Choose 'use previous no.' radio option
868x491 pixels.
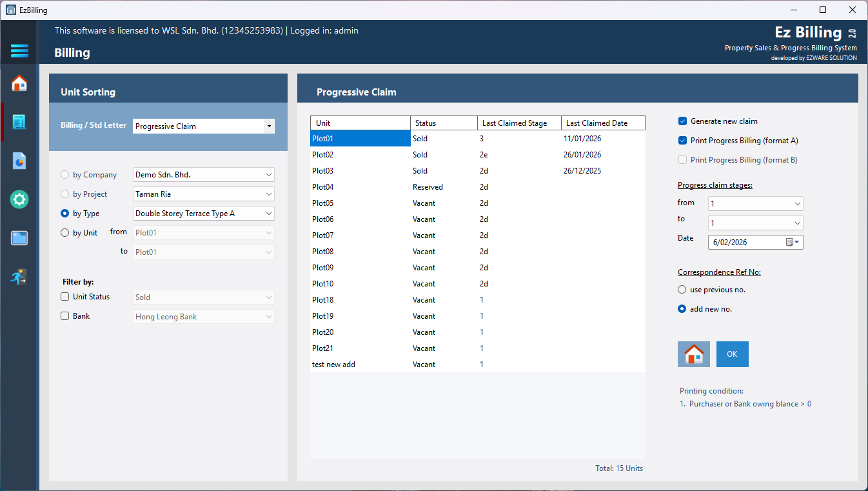click(682, 290)
